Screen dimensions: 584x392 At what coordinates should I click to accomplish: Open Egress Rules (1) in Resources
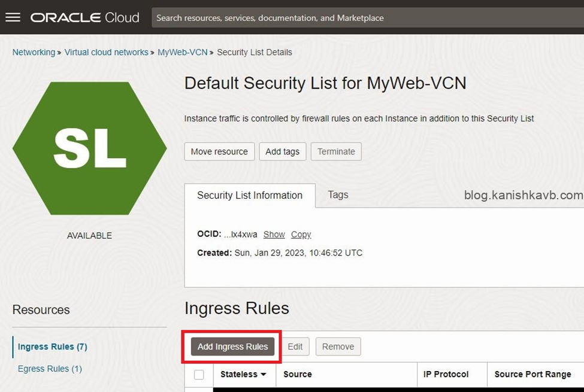pos(50,369)
